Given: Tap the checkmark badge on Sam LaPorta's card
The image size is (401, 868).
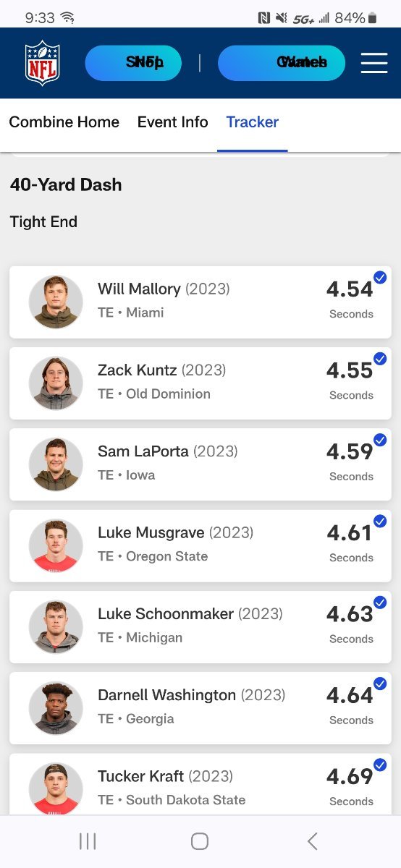Looking at the screenshot, I should pyautogui.click(x=380, y=440).
